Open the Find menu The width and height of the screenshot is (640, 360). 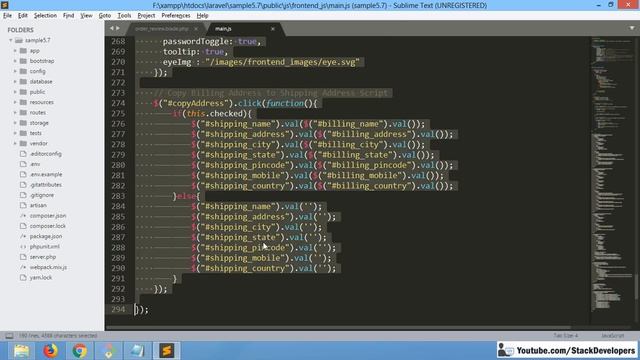tap(69, 16)
